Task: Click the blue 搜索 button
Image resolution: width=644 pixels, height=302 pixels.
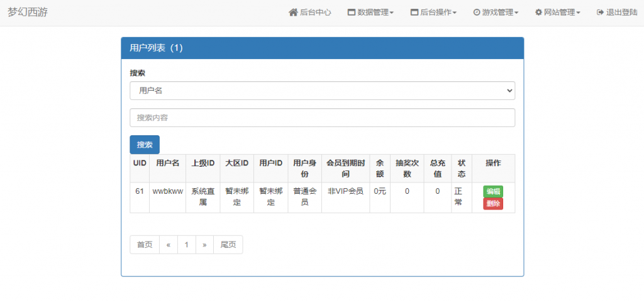Action: [145, 145]
